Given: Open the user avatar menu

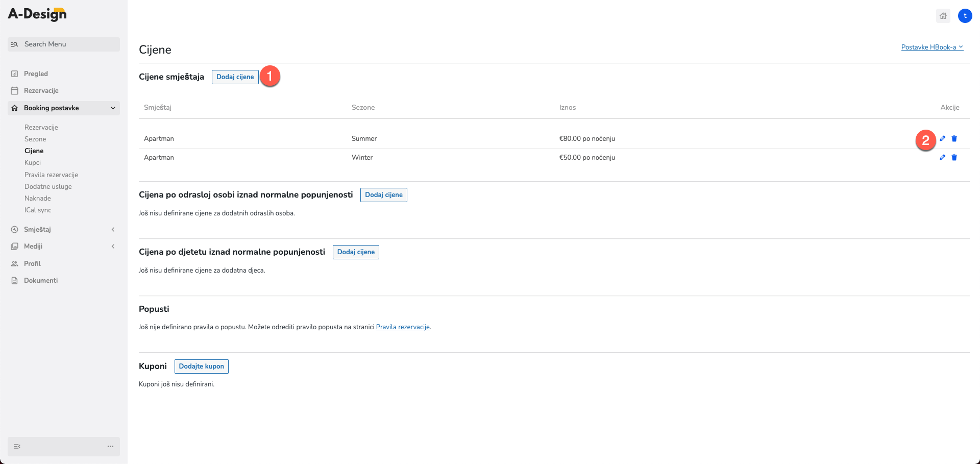Looking at the screenshot, I should [x=965, y=16].
